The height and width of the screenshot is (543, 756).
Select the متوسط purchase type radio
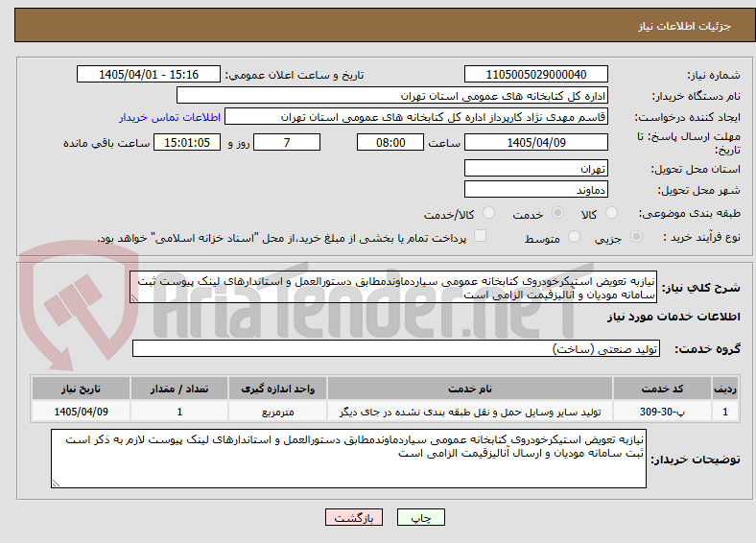pos(574,237)
